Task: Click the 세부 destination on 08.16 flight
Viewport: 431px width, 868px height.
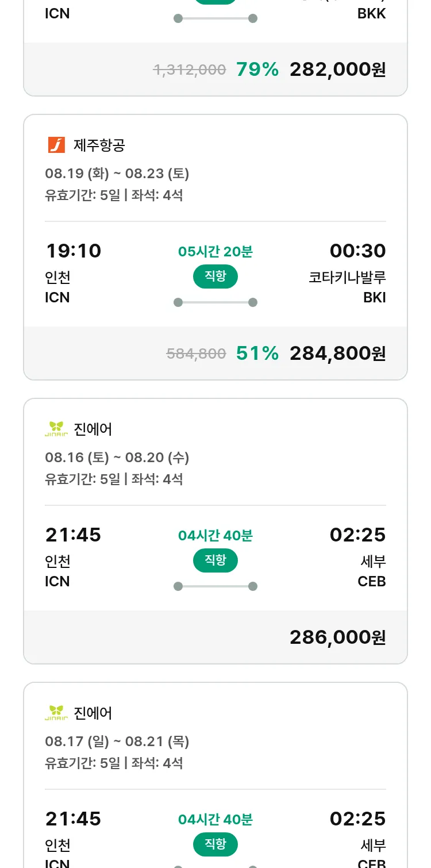Action: [x=373, y=561]
